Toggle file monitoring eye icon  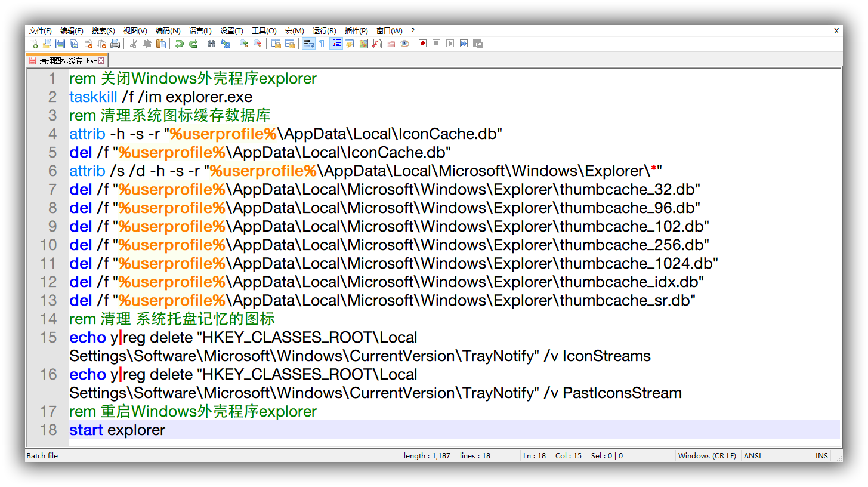404,44
